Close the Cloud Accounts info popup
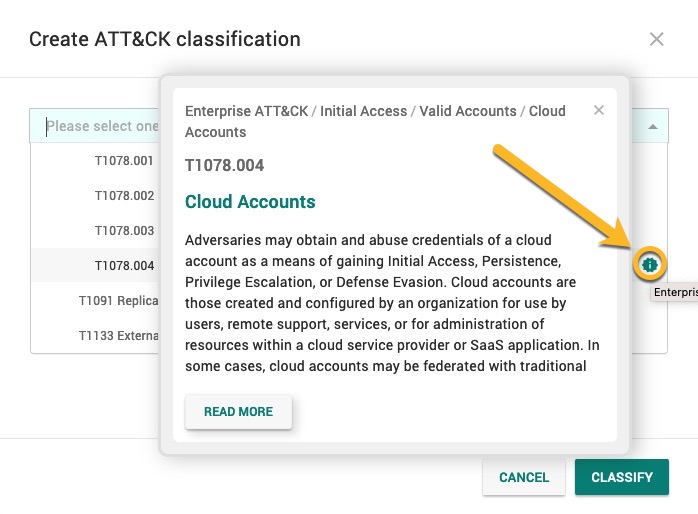 coord(599,111)
